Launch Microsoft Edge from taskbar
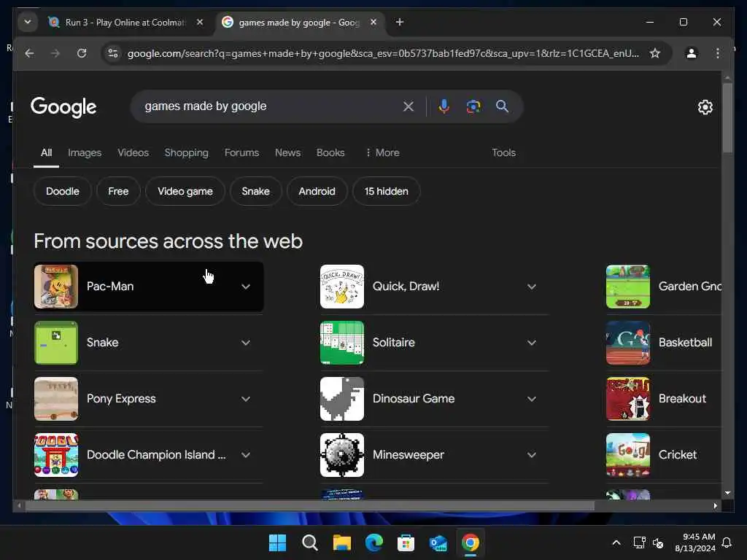Screen dimensions: 747x560 tap(374, 542)
